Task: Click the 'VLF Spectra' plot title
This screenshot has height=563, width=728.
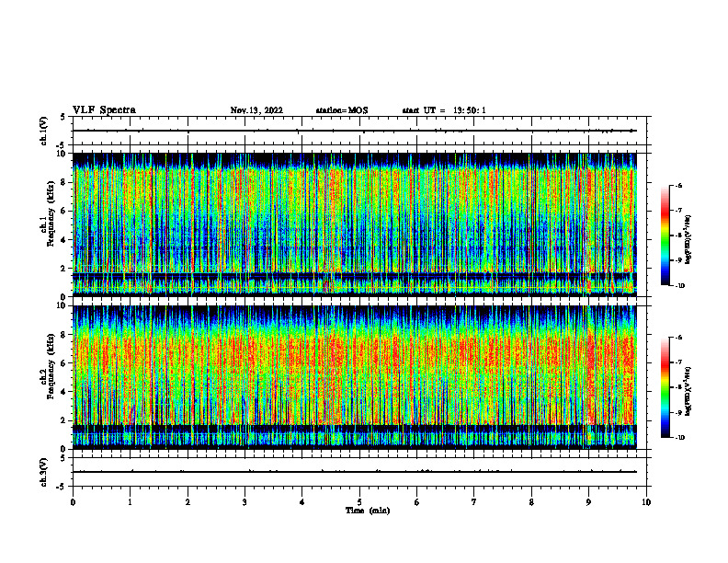Action: coord(104,110)
